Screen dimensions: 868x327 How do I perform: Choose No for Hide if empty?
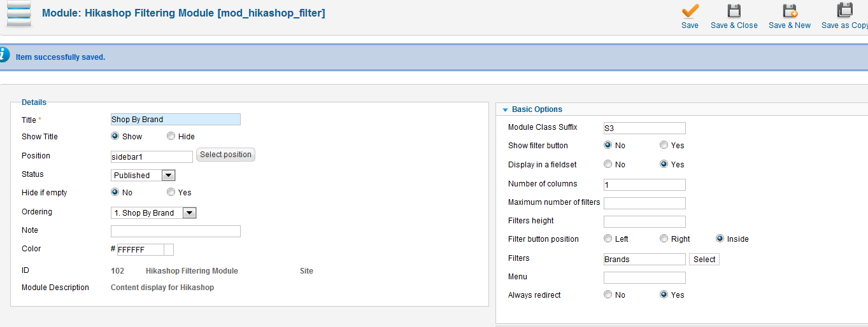[115, 192]
